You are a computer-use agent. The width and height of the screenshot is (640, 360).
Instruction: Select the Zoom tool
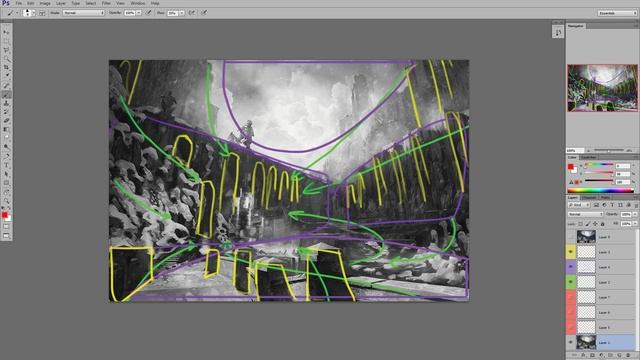coord(6,201)
